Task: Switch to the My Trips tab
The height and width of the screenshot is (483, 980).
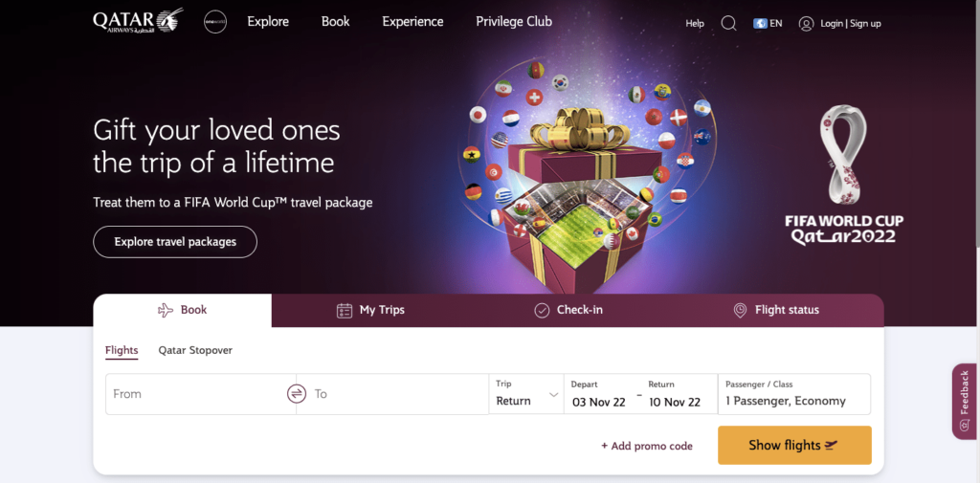Action: pos(370,310)
